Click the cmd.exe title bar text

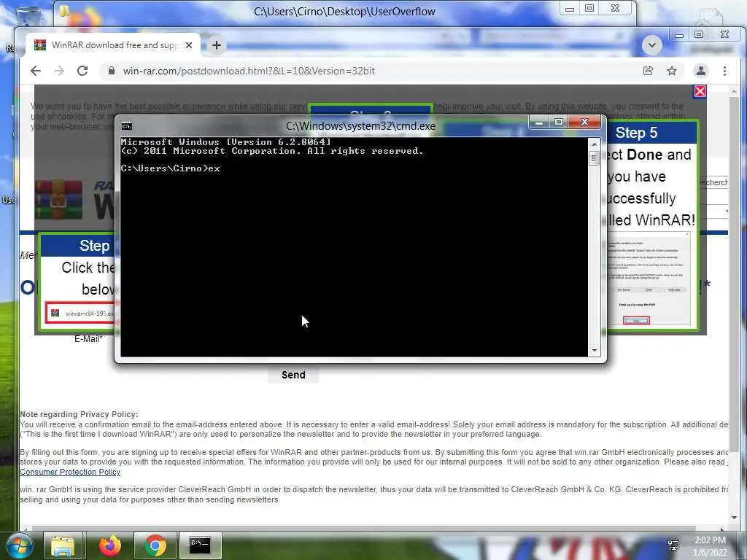tap(360, 126)
